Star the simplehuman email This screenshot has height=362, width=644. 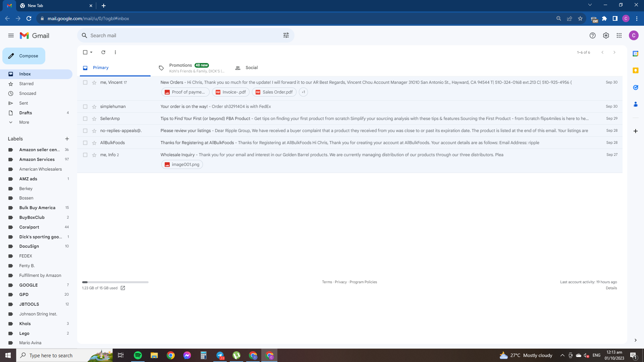(94, 107)
